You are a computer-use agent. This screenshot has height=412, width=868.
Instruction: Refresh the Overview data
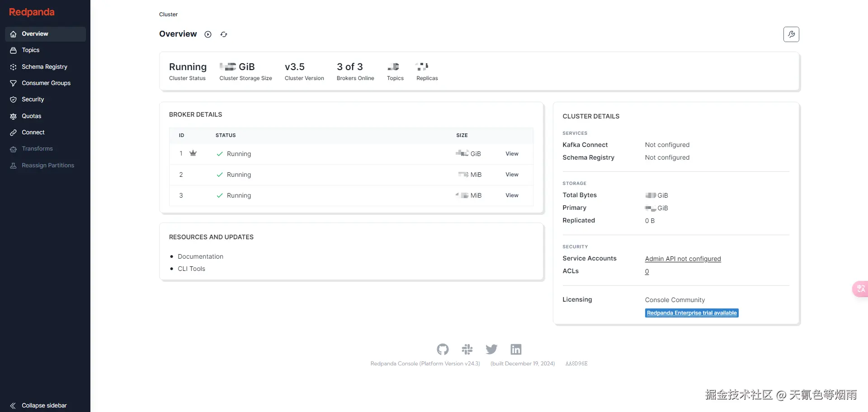pyautogui.click(x=224, y=34)
